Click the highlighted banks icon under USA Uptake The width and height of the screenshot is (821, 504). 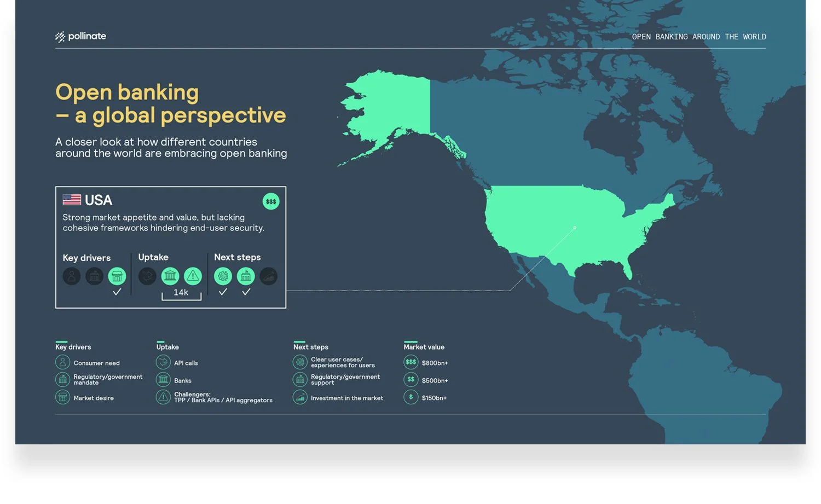(170, 276)
